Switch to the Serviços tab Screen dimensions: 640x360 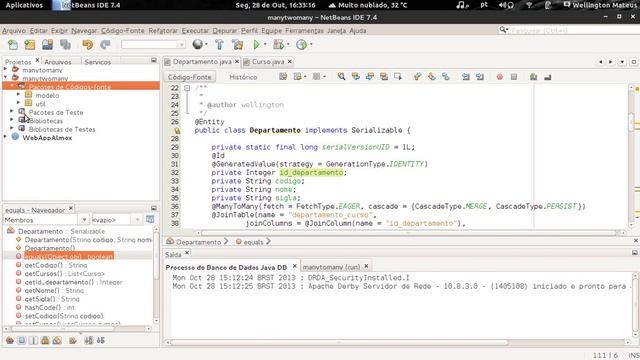[x=98, y=62]
